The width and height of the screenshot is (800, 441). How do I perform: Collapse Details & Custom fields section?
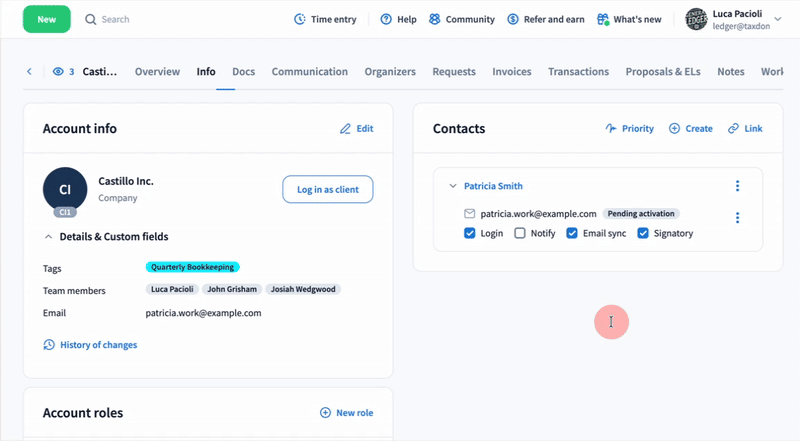[x=48, y=237]
